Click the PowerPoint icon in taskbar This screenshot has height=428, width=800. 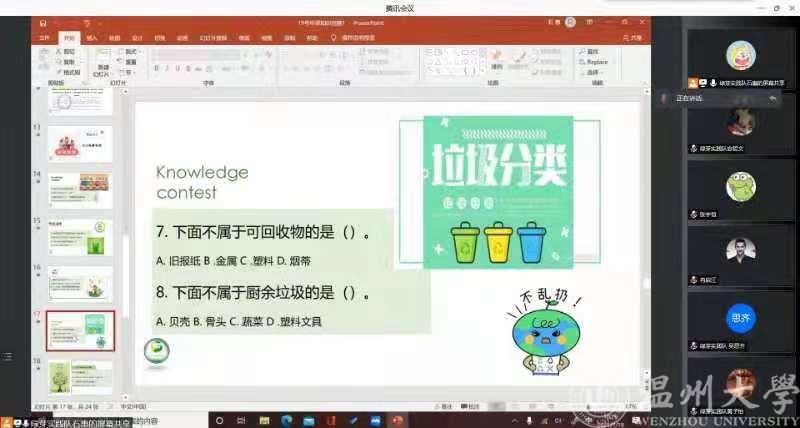tap(396, 420)
